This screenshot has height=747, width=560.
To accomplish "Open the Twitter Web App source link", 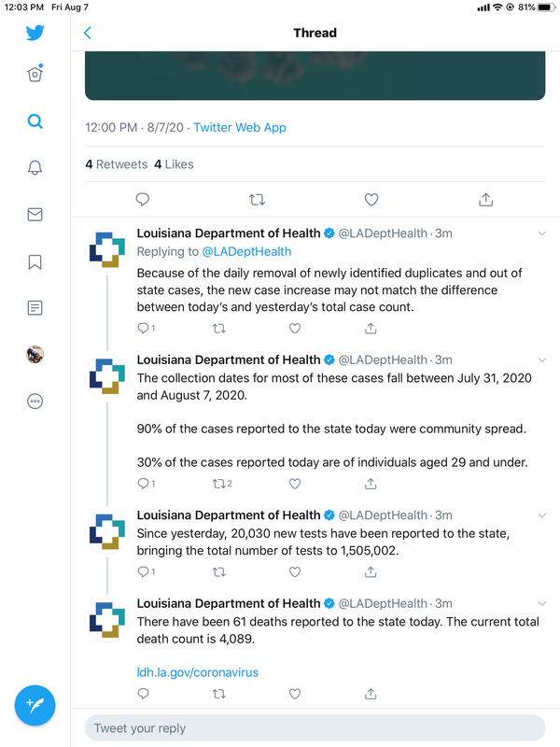I will point(240,128).
